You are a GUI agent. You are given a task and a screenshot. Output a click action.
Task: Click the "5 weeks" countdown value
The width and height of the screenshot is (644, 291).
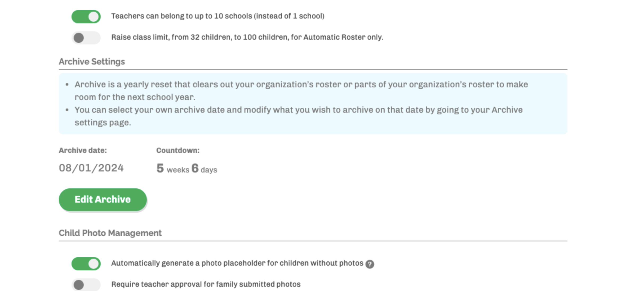(173, 169)
